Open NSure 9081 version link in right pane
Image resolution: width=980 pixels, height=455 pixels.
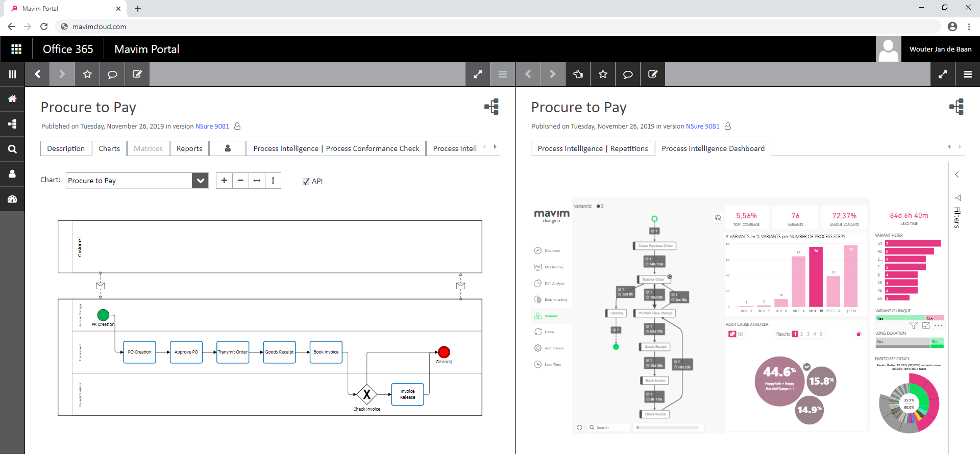pos(703,126)
